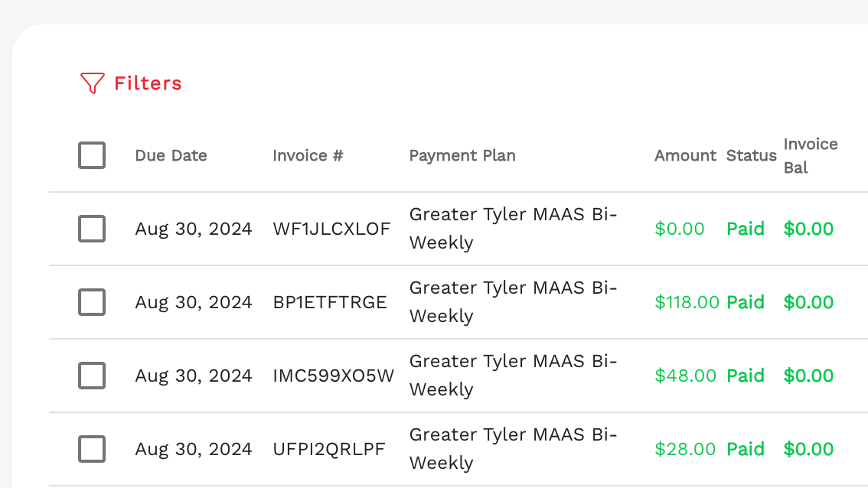This screenshot has height=488, width=868.
Task: Click the $48.00 amount value
Action: pyautogui.click(x=685, y=376)
